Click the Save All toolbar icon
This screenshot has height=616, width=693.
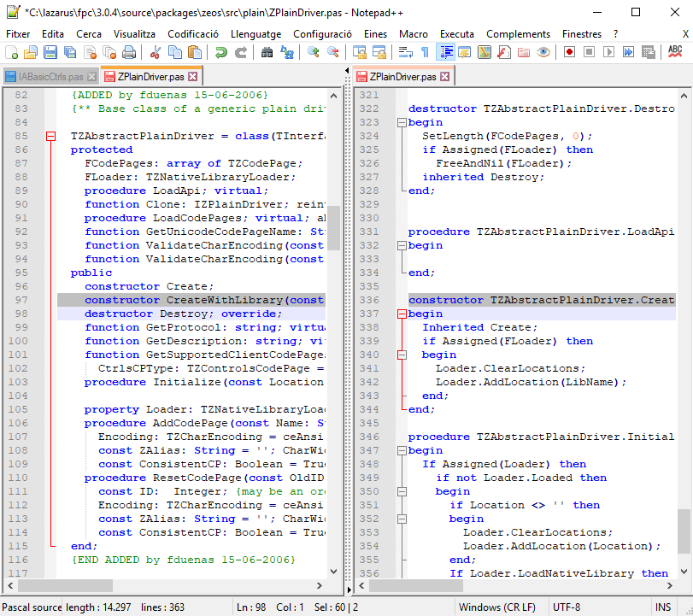tap(70, 52)
